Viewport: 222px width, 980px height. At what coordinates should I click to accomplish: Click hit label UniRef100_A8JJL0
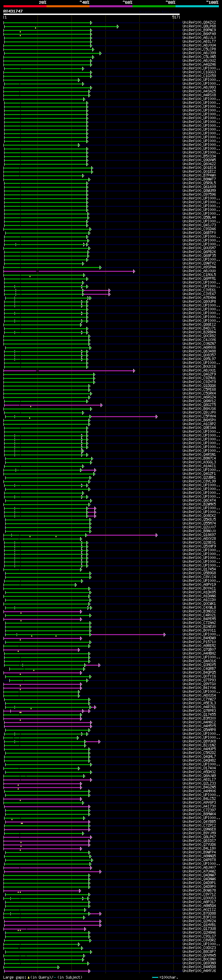tap(199, 38)
